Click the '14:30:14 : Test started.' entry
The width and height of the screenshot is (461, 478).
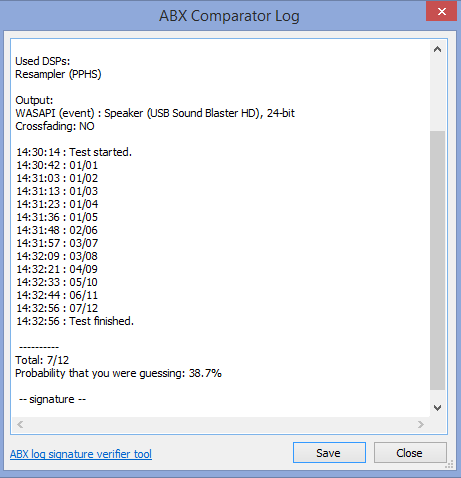tap(74, 152)
